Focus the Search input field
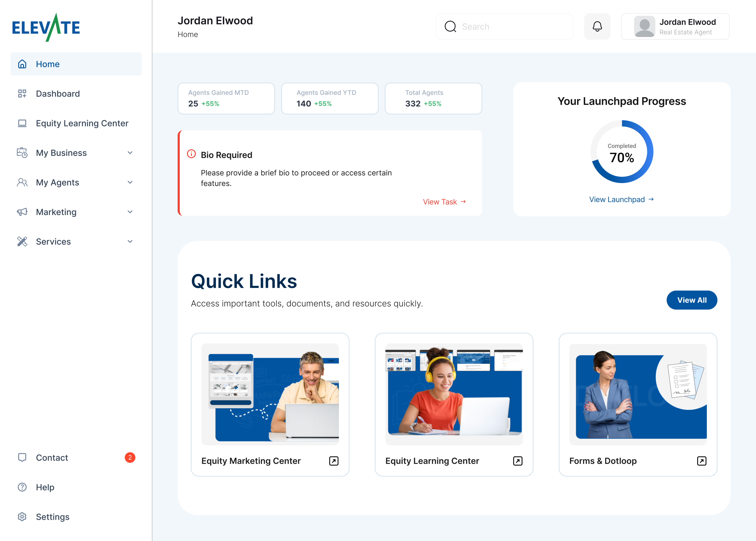The image size is (756, 541). click(x=504, y=27)
